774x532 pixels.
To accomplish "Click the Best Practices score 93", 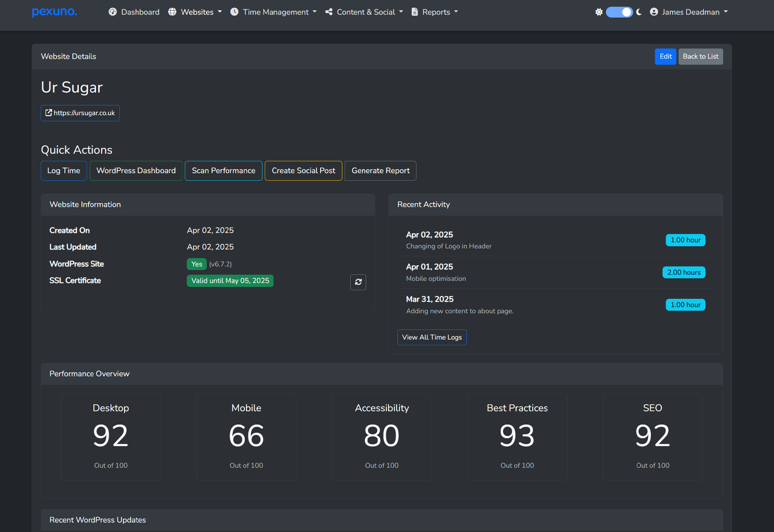I will pos(517,436).
